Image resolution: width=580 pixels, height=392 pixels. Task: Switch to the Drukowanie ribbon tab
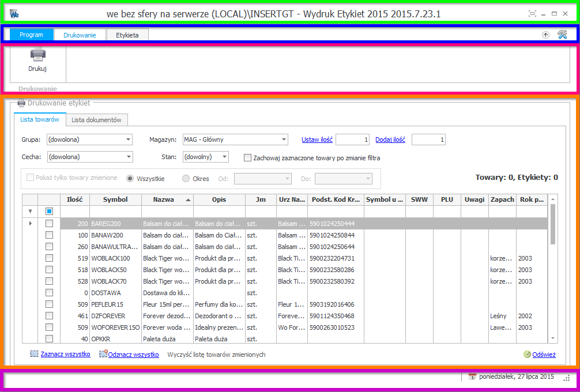[80, 35]
